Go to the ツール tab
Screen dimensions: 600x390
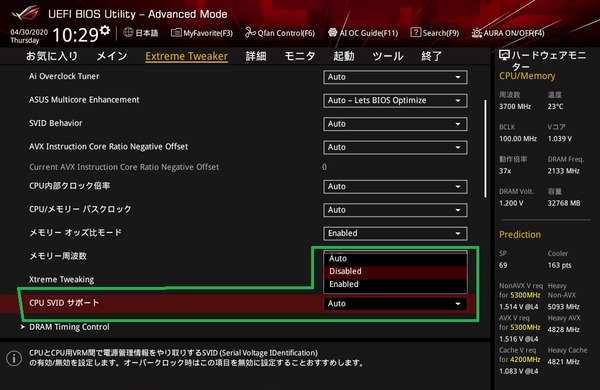click(388, 56)
